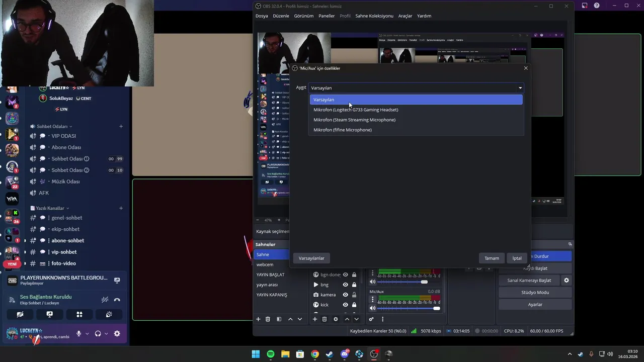Click the Stüdyo Modu button
The width and height of the screenshot is (644, 362).
[x=535, y=292]
